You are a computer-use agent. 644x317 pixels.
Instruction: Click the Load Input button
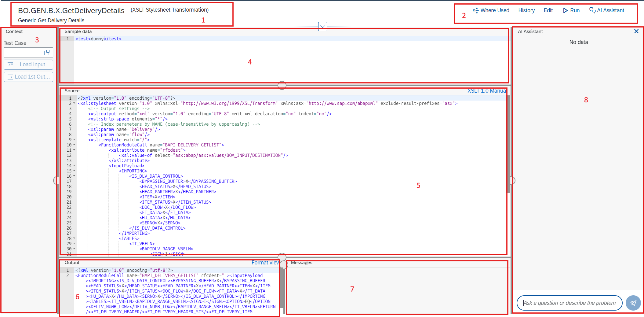click(x=28, y=65)
